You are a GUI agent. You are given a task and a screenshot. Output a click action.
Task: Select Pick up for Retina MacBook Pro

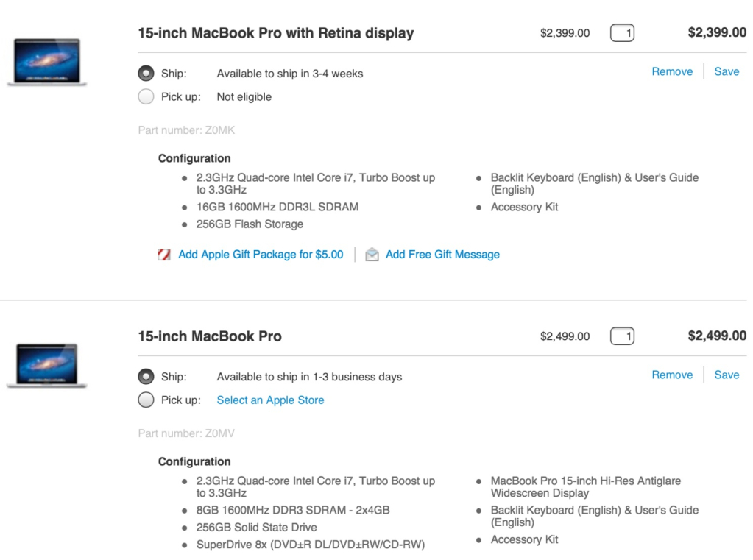(x=146, y=97)
